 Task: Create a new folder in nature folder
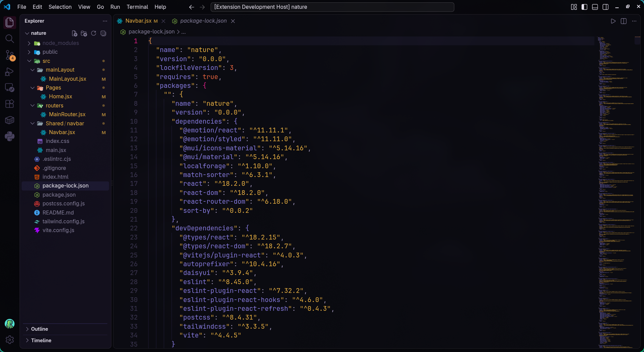[84, 33]
